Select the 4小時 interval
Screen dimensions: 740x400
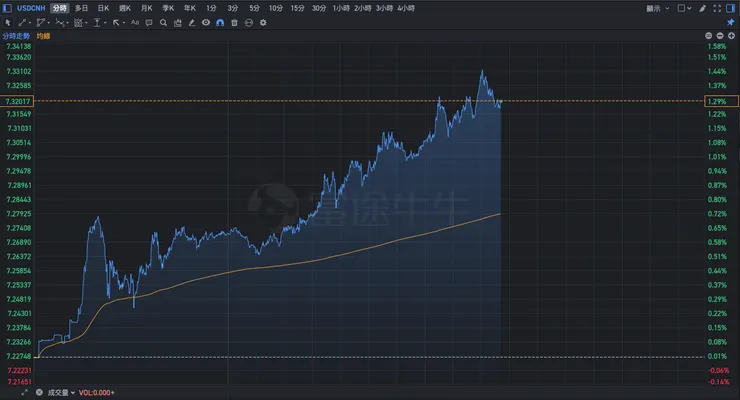(x=406, y=8)
